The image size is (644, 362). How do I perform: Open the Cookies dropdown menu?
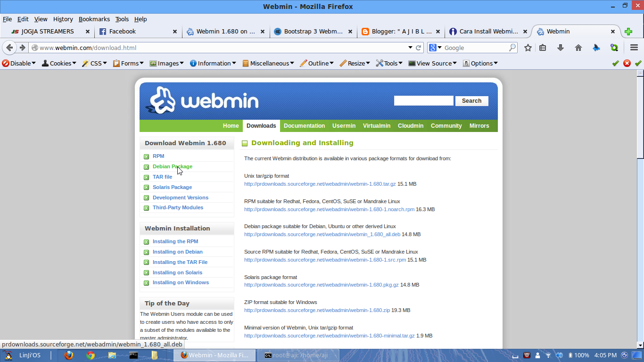[x=59, y=63]
